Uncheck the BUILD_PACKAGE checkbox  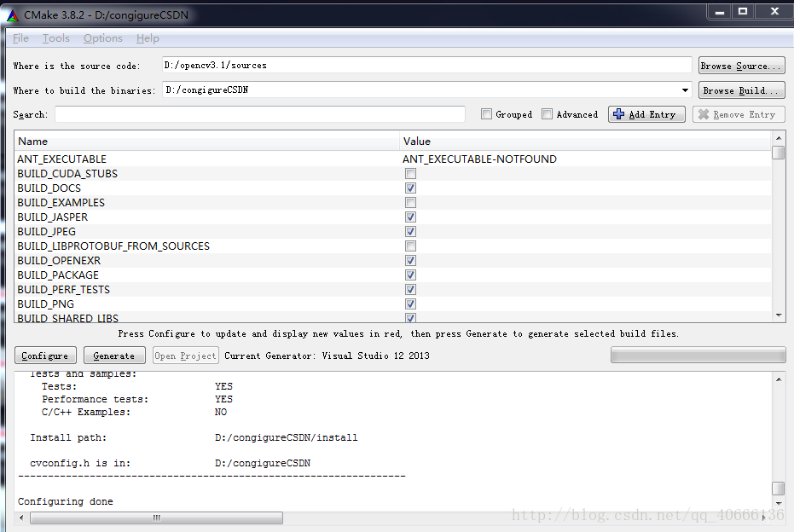point(410,275)
